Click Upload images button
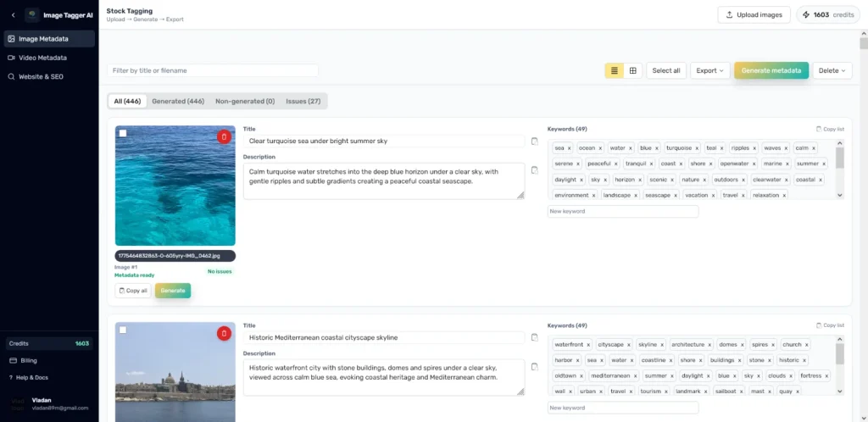 click(x=754, y=15)
